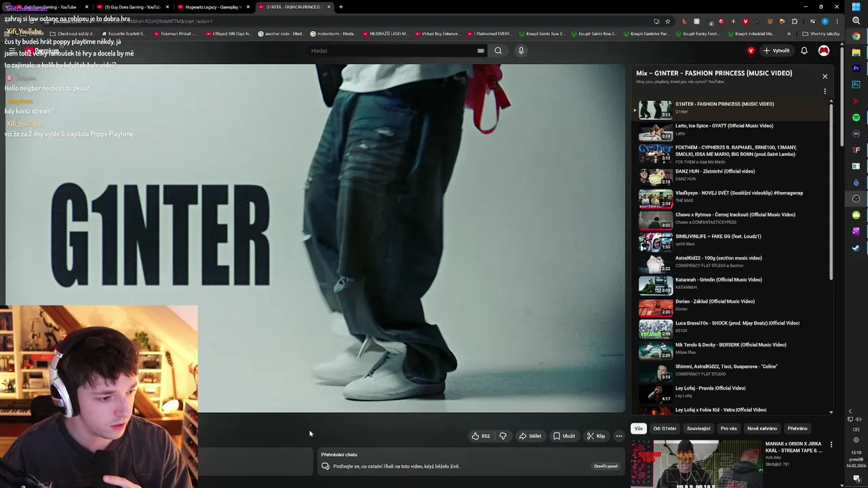Create a clip with Klip button
Screen dimensions: 868x488
click(596, 436)
